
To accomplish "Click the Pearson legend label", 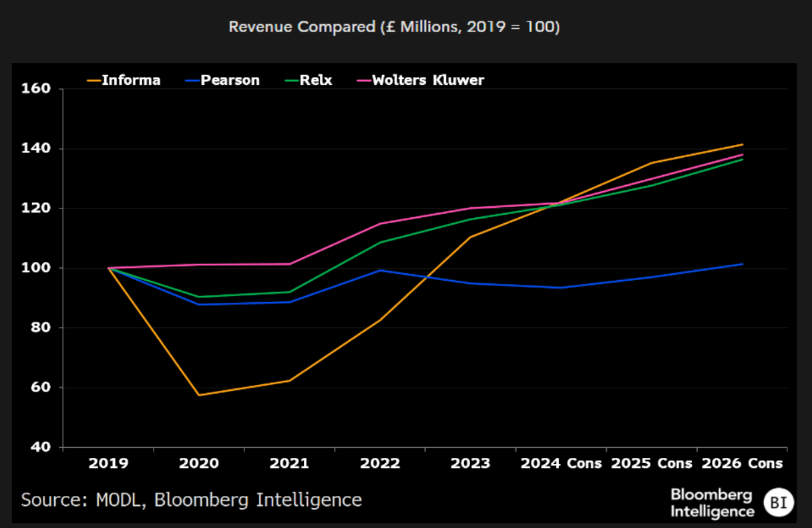I will pos(229,80).
